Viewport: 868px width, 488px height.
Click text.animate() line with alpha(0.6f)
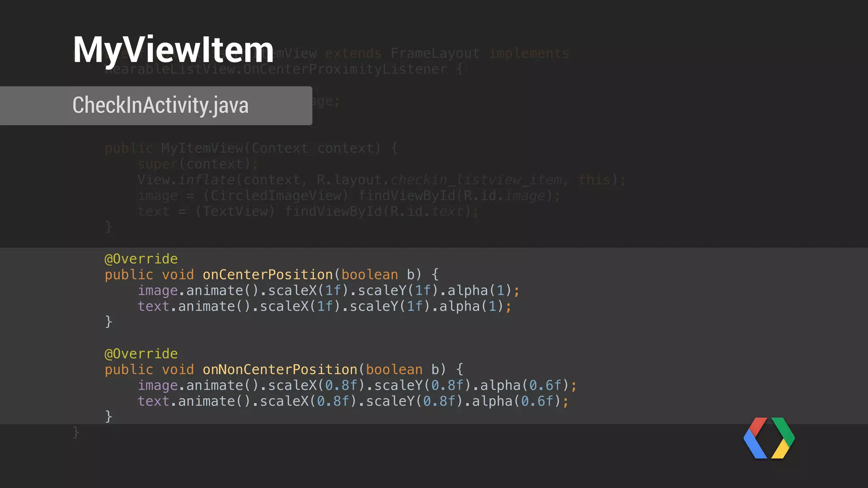point(353,401)
